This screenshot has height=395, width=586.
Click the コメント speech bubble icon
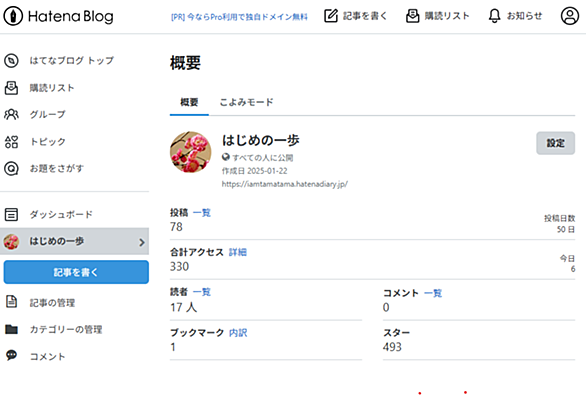(x=11, y=355)
